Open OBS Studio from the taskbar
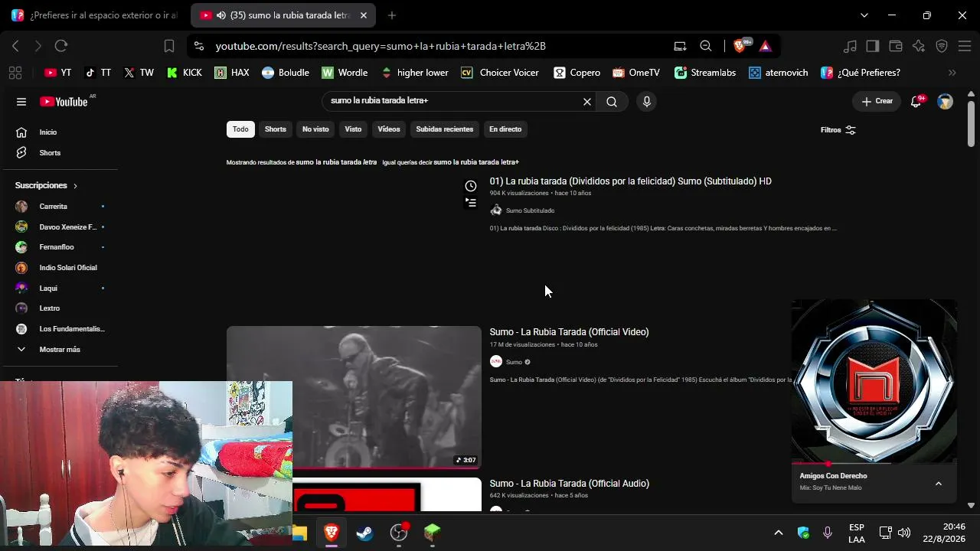Screen dimensions: 980x551 click(x=399, y=533)
